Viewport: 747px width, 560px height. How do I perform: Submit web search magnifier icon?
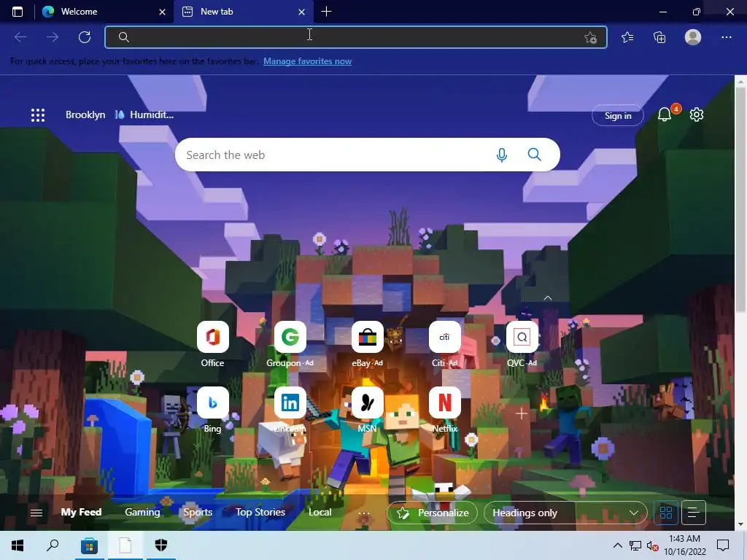535,155
